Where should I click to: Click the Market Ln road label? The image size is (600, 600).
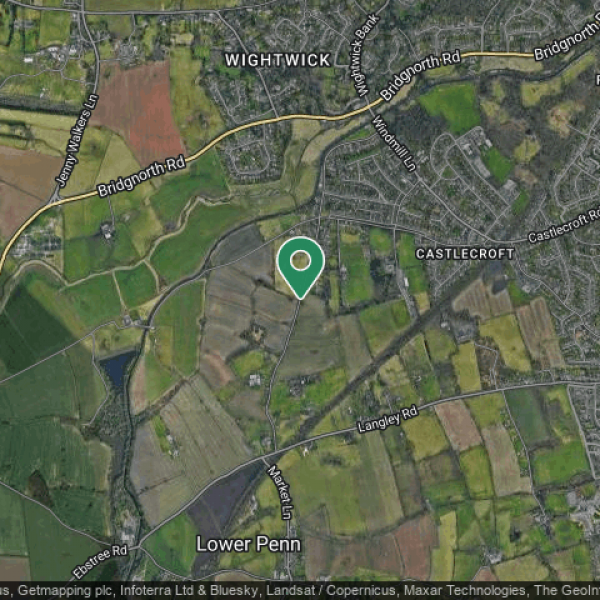280,492
